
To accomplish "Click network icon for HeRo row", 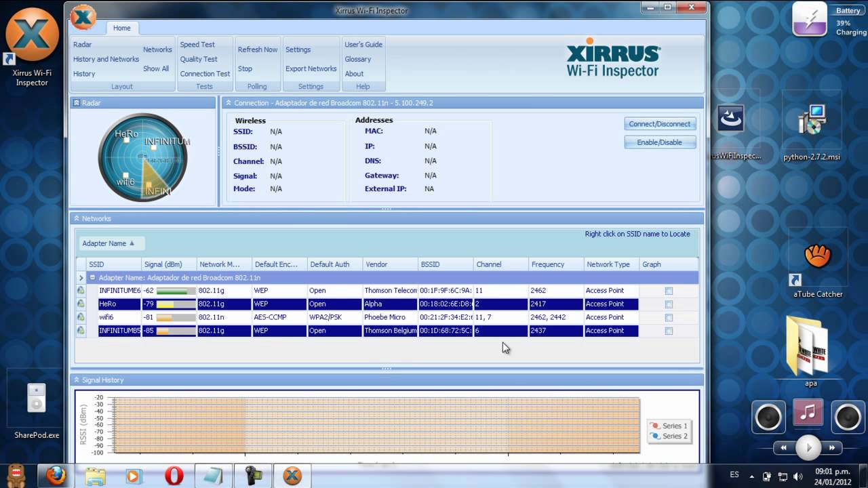I will (81, 304).
